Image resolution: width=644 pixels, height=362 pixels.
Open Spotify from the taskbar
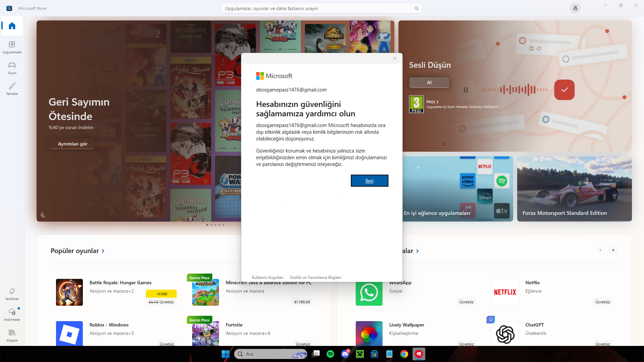[330, 354]
